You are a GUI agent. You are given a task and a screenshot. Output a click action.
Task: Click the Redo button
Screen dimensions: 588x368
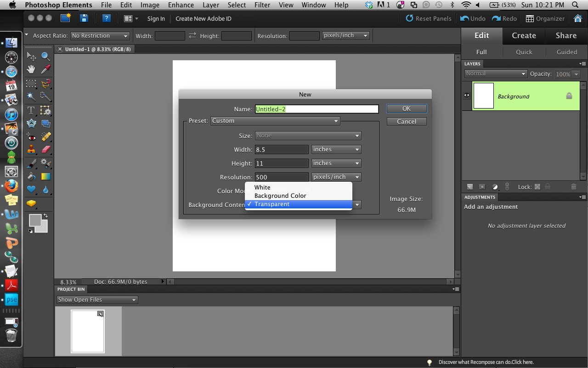click(x=504, y=18)
